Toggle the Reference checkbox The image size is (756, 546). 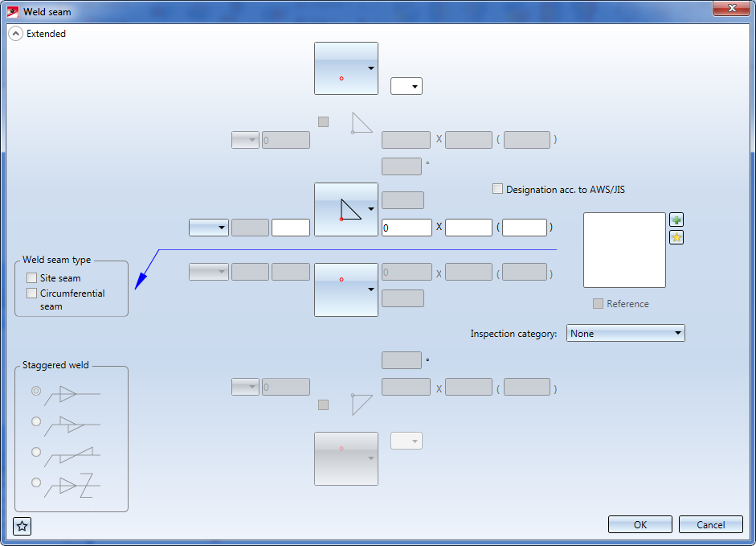[x=598, y=304]
